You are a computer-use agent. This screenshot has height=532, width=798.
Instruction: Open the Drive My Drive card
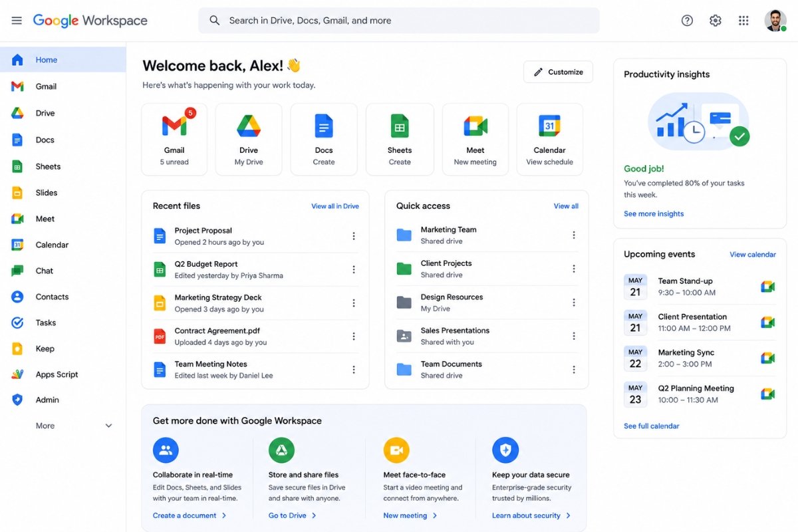[249, 139]
